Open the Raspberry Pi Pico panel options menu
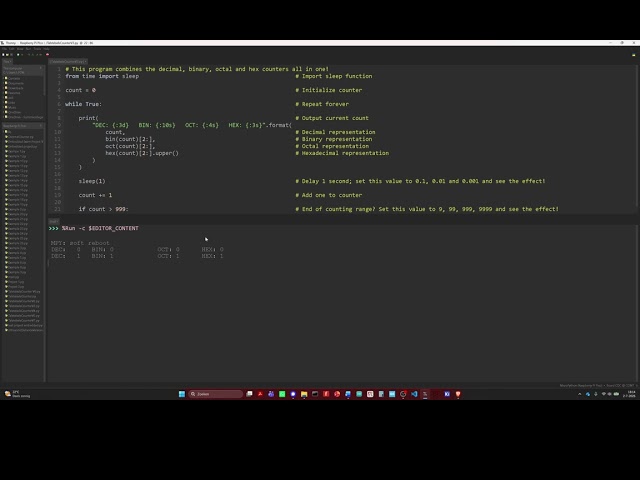Viewport: 640px width, 480px height. click(41, 126)
